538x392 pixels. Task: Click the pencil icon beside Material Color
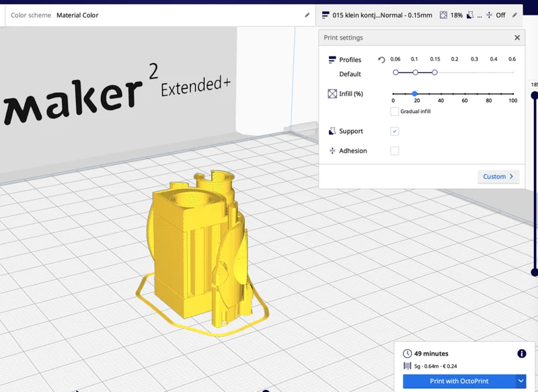pyautogui.click(x=307, y=15)
